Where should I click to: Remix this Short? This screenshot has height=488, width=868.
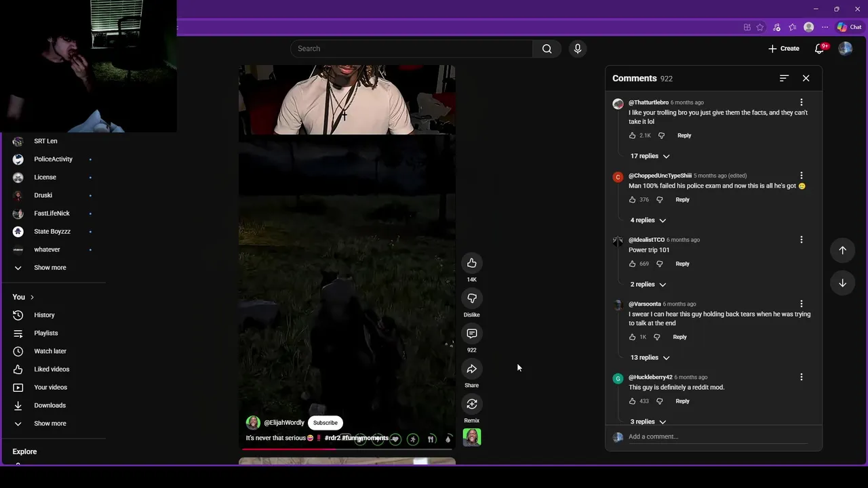point(472,404)
